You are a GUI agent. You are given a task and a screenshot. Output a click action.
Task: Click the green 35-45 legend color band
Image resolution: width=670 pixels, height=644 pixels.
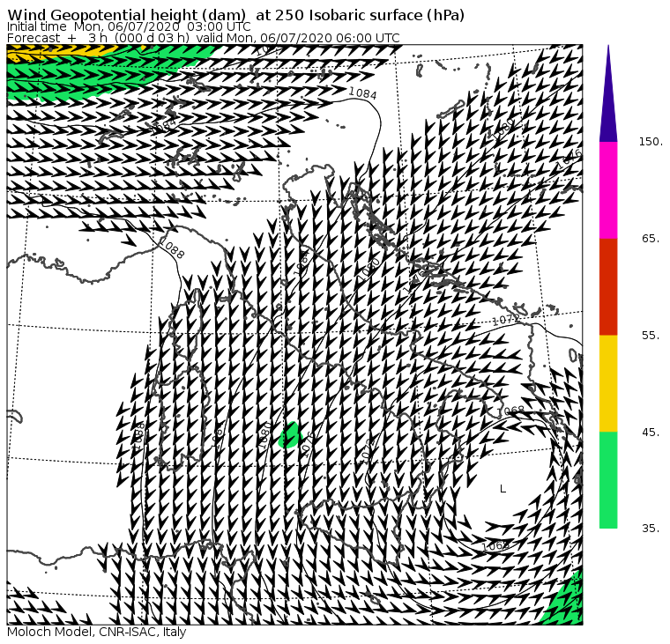[x=608, y=480]
